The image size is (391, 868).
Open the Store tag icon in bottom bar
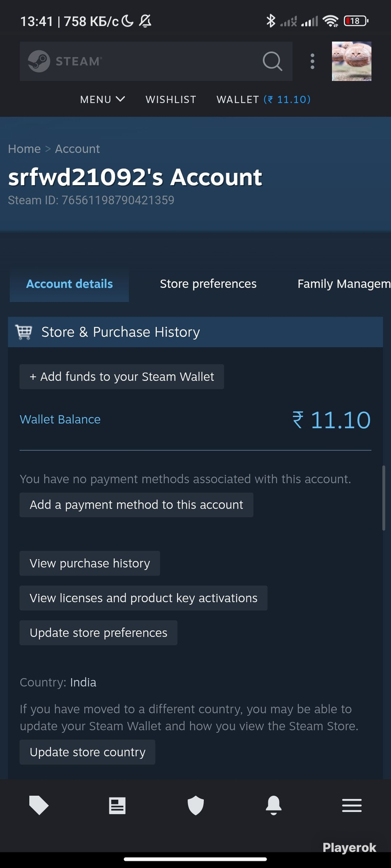tap(39, 805)
